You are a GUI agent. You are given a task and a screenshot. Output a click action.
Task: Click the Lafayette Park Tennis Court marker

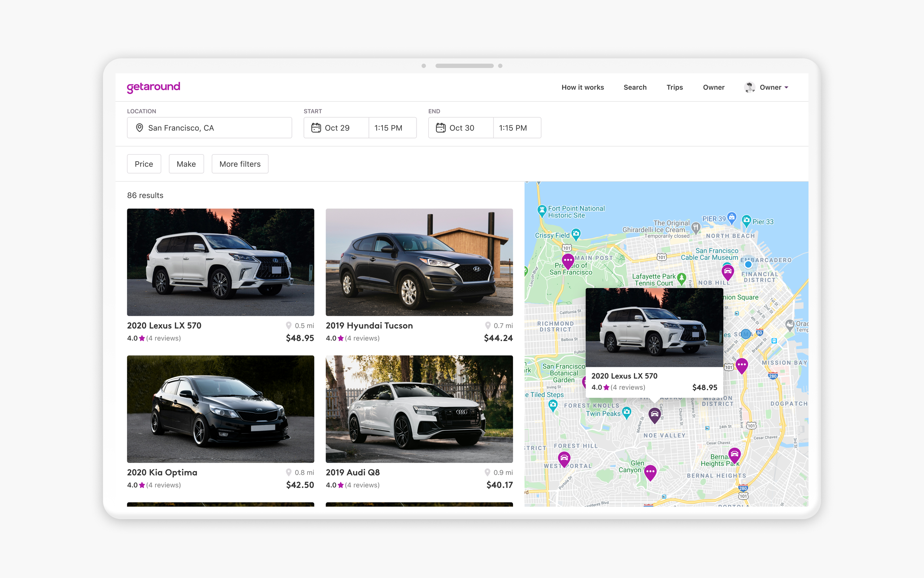(682, 278)
